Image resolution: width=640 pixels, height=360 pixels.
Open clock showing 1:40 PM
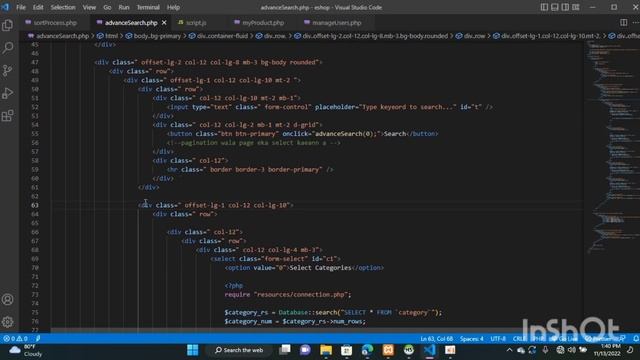[x=607, y=350]
